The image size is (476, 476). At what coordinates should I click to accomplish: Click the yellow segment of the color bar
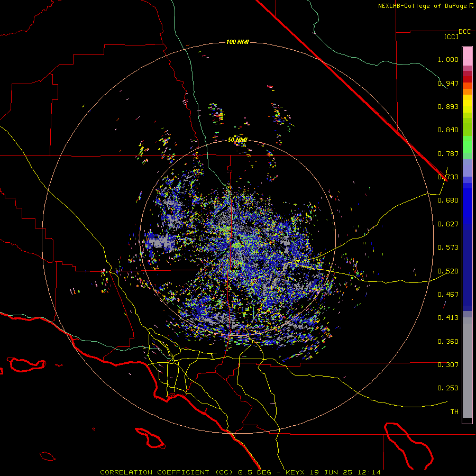click(467, 104)
